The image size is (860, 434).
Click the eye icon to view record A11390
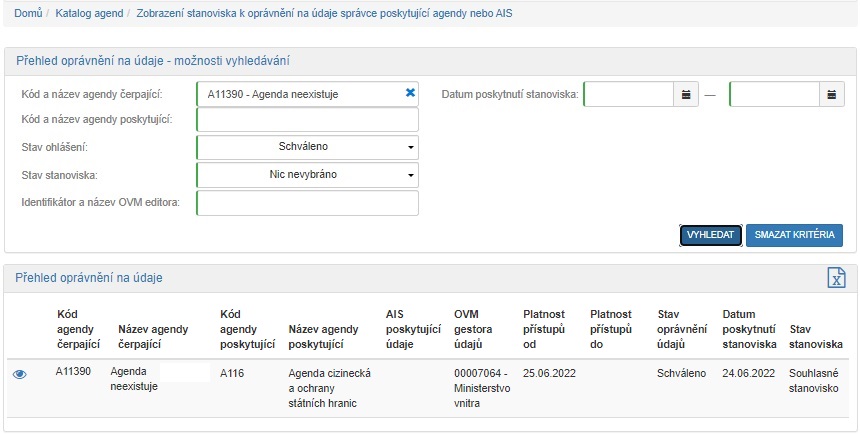pos(19,374)
